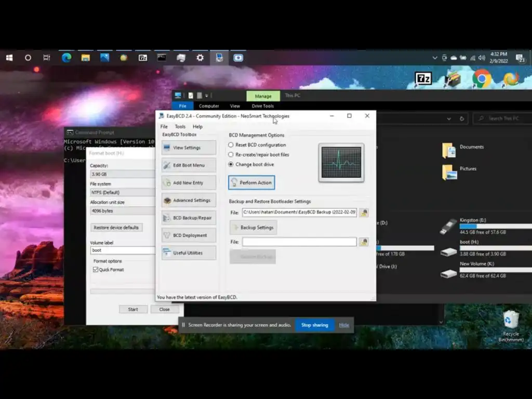Open Pictures folder in This PC

460,172
